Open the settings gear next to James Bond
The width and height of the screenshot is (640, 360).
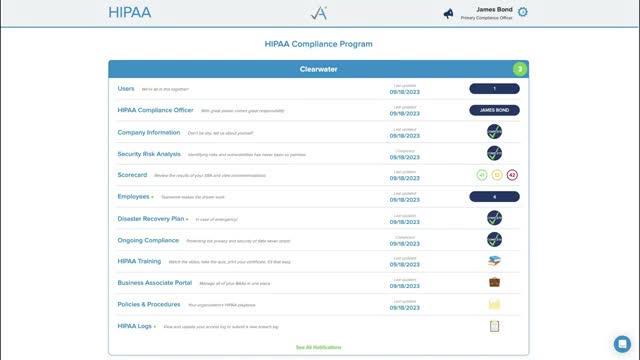(522, 12)
